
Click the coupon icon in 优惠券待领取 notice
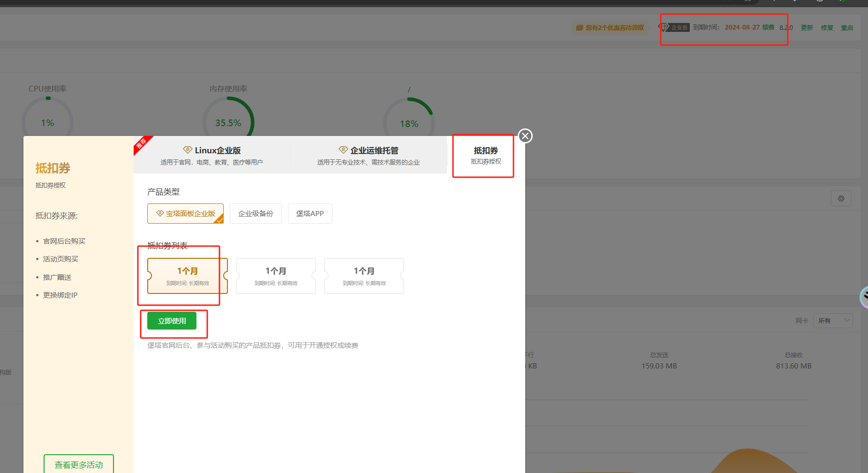[580, 28]
